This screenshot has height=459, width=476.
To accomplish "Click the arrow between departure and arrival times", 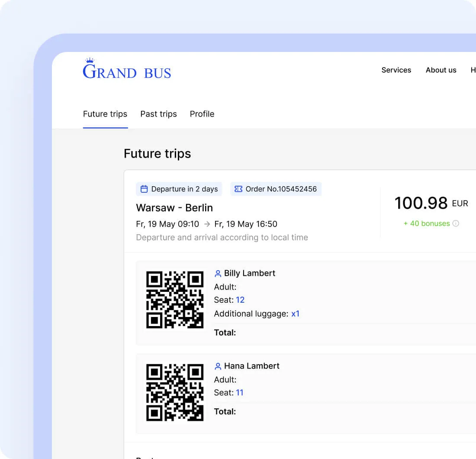I will click(207, 224).
